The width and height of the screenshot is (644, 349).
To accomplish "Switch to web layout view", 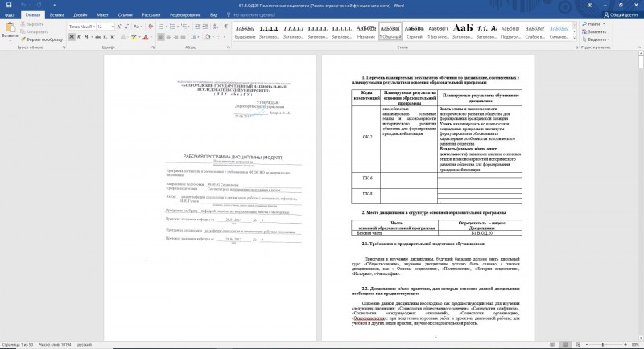I will (x=578, y=345).
